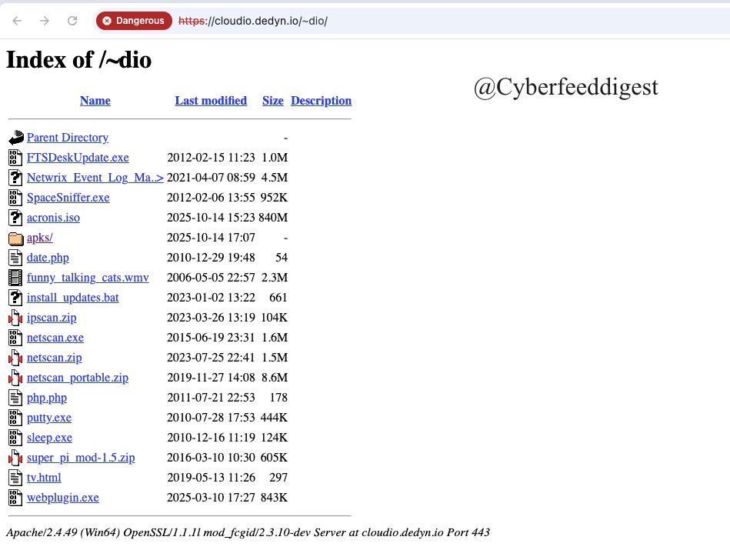730x560 pixels.
Task: Click the unknown-file icon beside acronis.iso
Action: (x=15, y=218)
